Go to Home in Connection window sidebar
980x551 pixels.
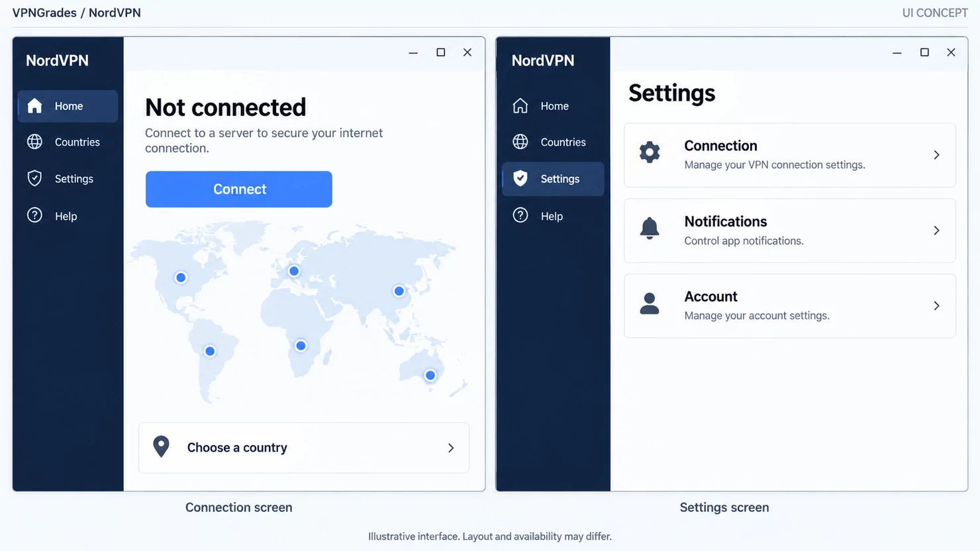pyautogui.click(x=68, y=106)
